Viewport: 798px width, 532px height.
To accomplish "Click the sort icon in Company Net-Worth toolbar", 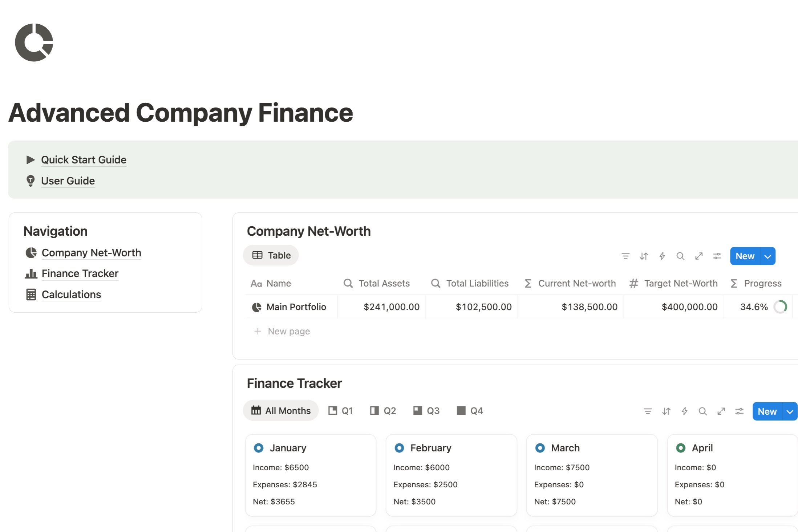I will click(644, 256).
